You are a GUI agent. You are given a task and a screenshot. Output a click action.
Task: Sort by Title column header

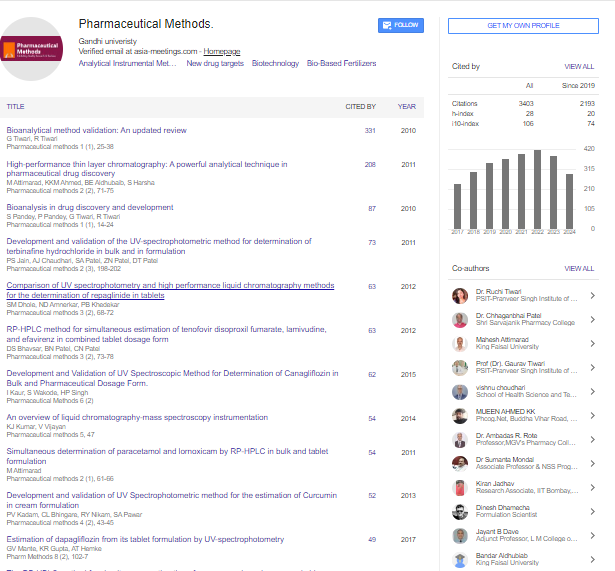click(x=15, y=106)
